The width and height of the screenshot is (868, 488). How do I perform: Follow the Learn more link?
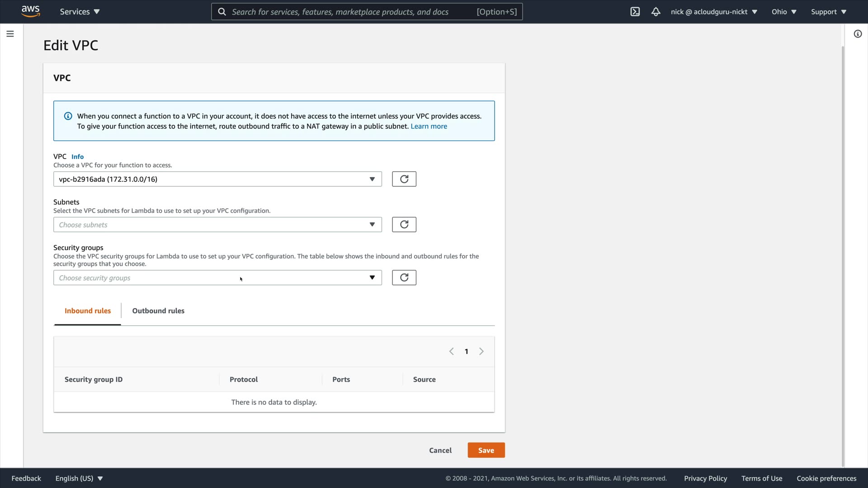coord(429,127)
